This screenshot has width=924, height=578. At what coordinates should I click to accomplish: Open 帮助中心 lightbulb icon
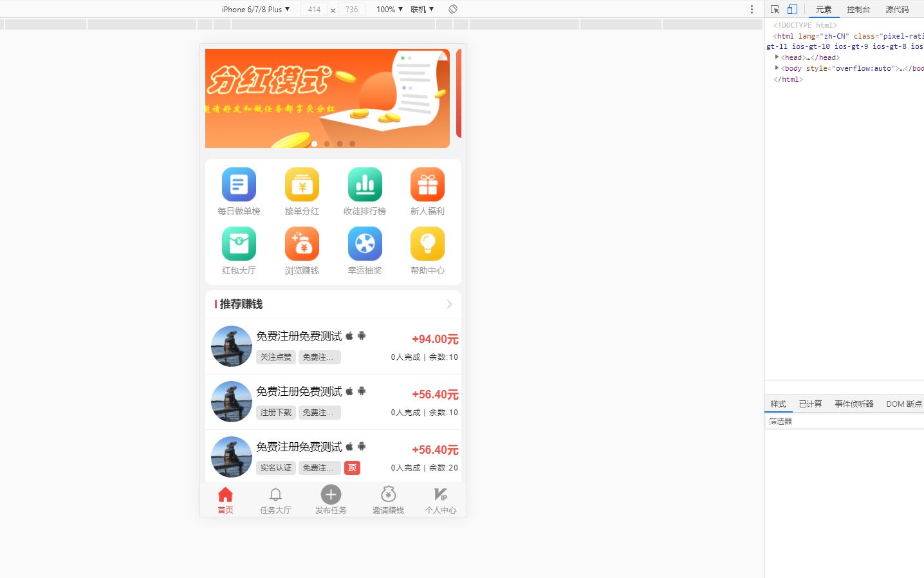(427, 244)
